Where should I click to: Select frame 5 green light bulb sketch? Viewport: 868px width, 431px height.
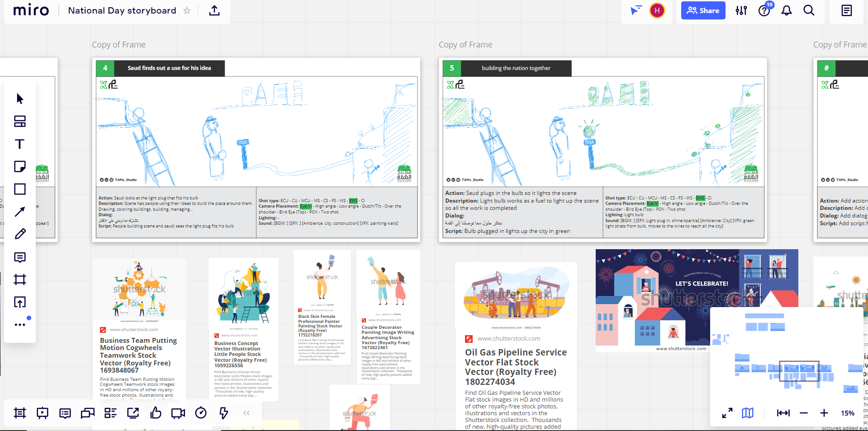tap(589, 131)
